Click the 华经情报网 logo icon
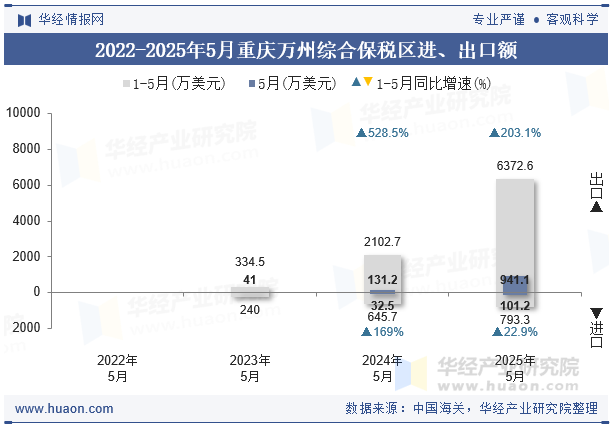This screenshot has width=615, height=427. click(24, 20)
